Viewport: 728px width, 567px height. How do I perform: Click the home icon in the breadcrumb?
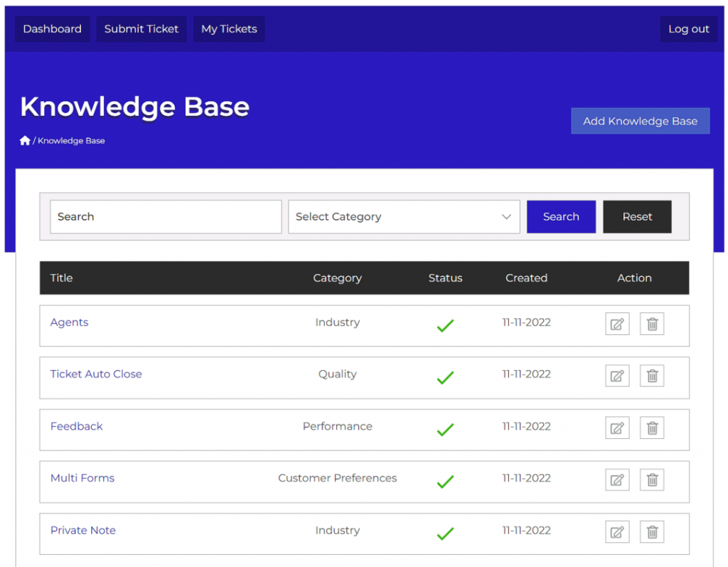point(26,140)
